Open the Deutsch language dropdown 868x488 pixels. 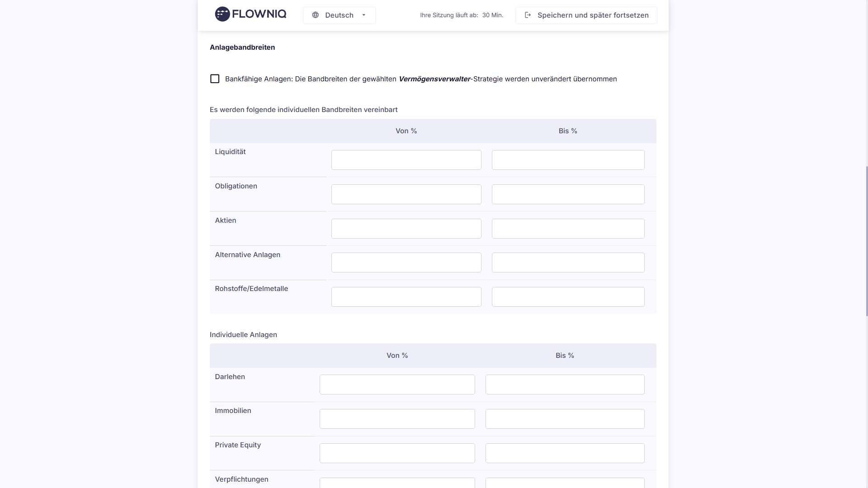coord(339,15)
